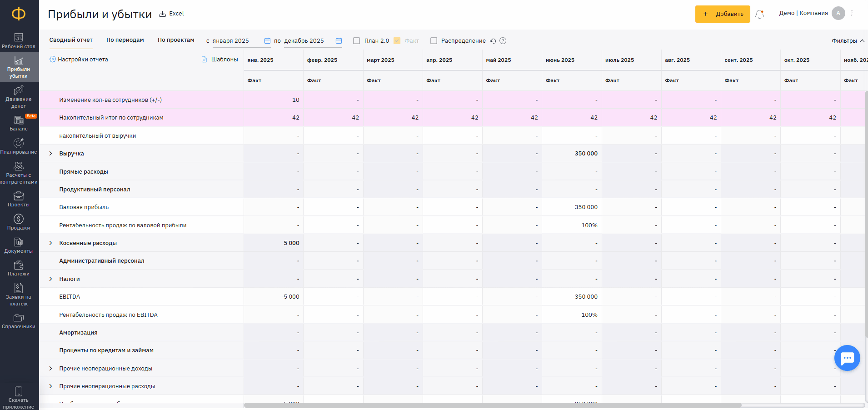Click the Продуктивный персонал row label
The height and width of the screenshot is (410, 868).
95,190
